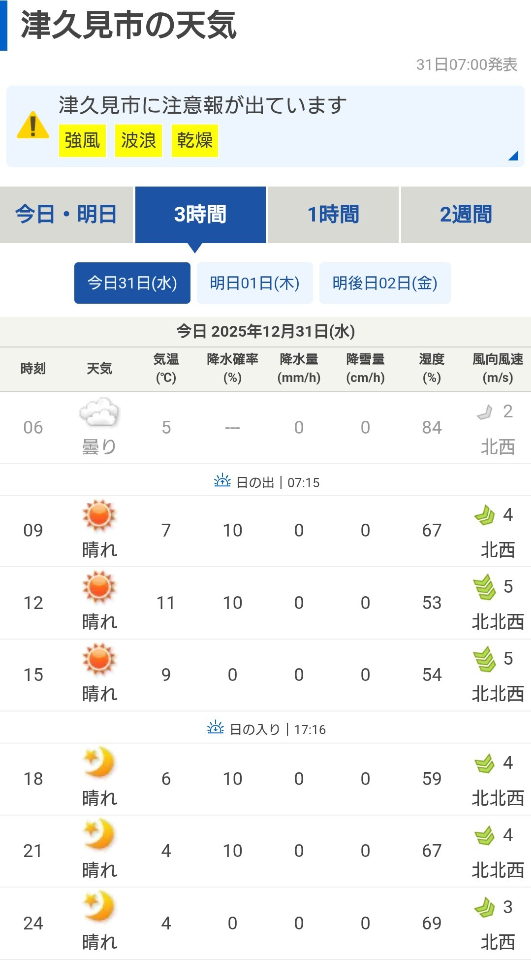Click the wind arrow icon at 15 o'clock
Viewport: 531px width, 960px height.
pyautogui.click(x=484, y=659)
